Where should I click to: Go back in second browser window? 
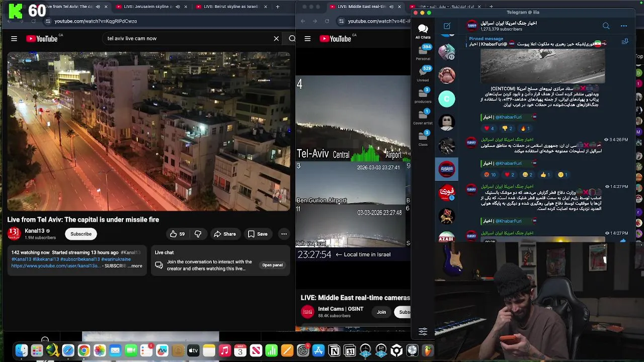pyautogui.click(x=303, y=21)
